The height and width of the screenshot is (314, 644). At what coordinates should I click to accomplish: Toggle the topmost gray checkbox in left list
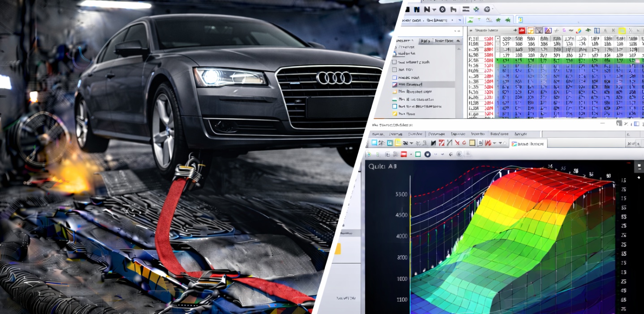394,62
